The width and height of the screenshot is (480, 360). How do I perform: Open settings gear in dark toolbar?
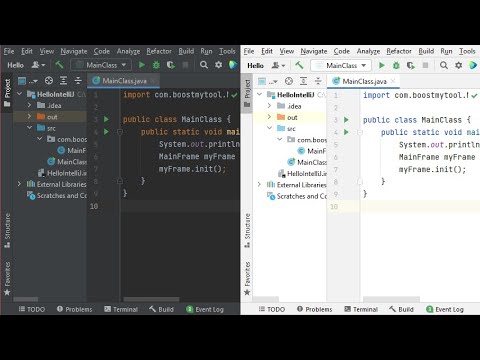pos(218,65)
